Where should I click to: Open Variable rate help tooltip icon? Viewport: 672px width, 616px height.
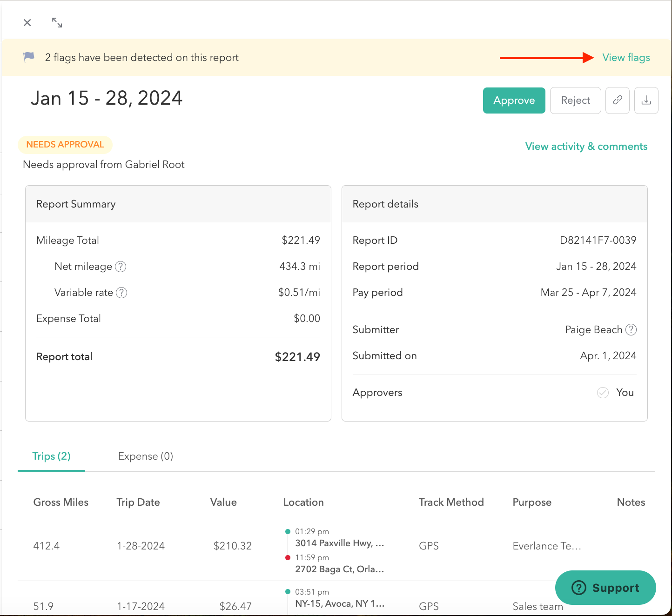121,293
